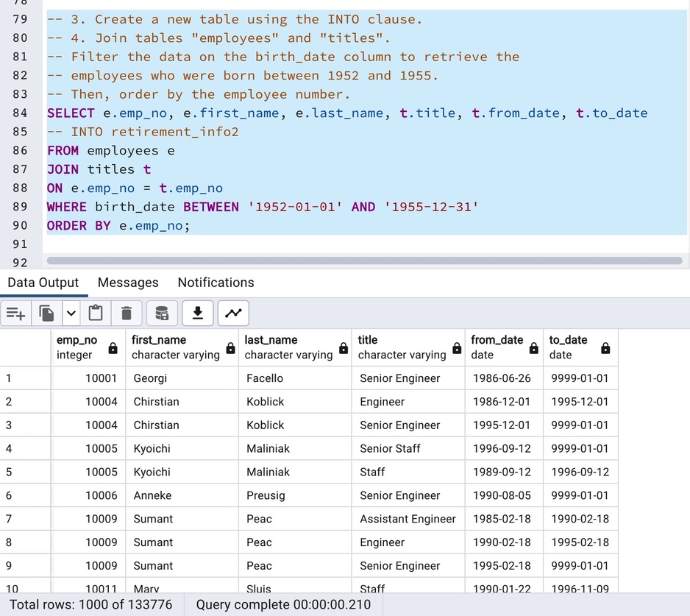Click 'Query complete 00:00:00.210' status text

click(283, 604)
